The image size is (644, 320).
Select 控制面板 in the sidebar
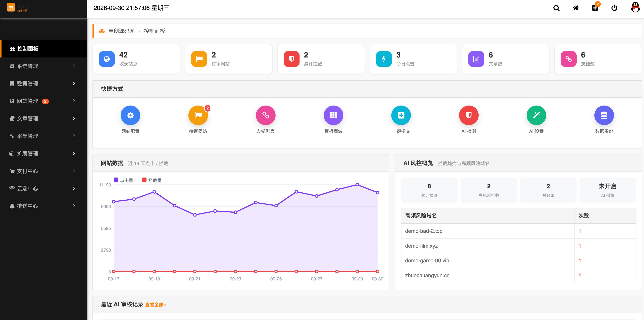(43, 49)
